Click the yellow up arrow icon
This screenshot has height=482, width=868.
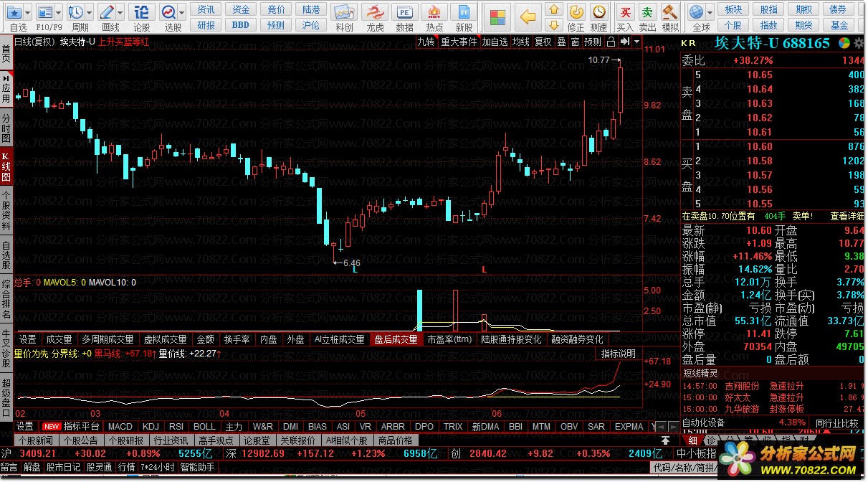click(553, 9)
